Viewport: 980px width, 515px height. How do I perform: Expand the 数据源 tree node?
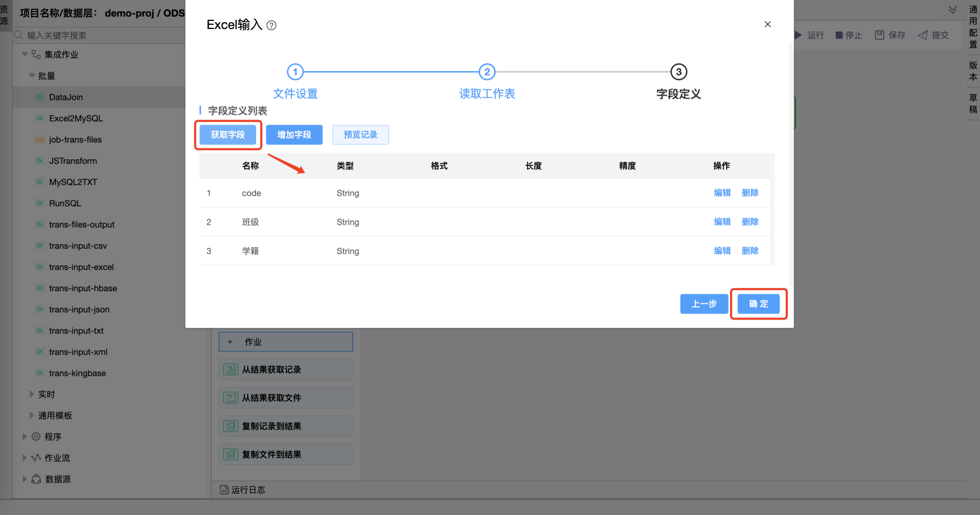coord(24,479)
